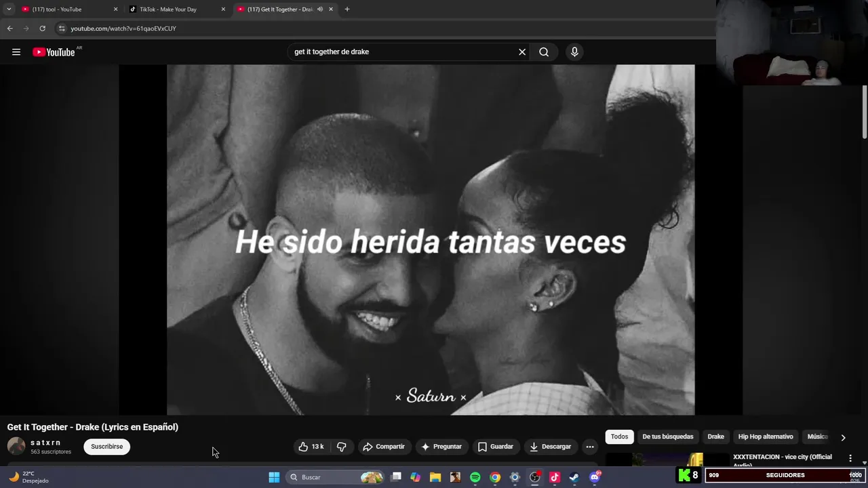Go to YouTube home via logo
Screen dimensions: 868x488
[54, 52]
